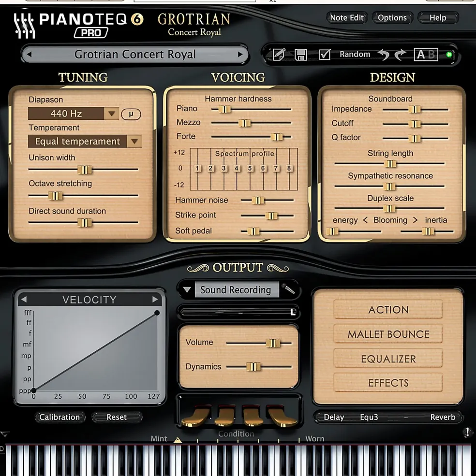Toggle the parameter freeze checkmark icon
Screen dimensions: 476x476
[325, 55]
